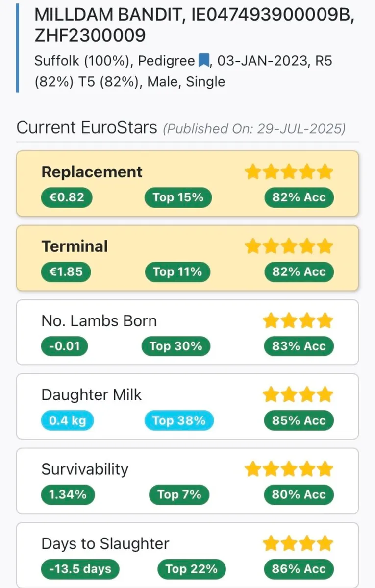Tap the Top 15% badge
The image size is (375, 588).
pos(178,197)
